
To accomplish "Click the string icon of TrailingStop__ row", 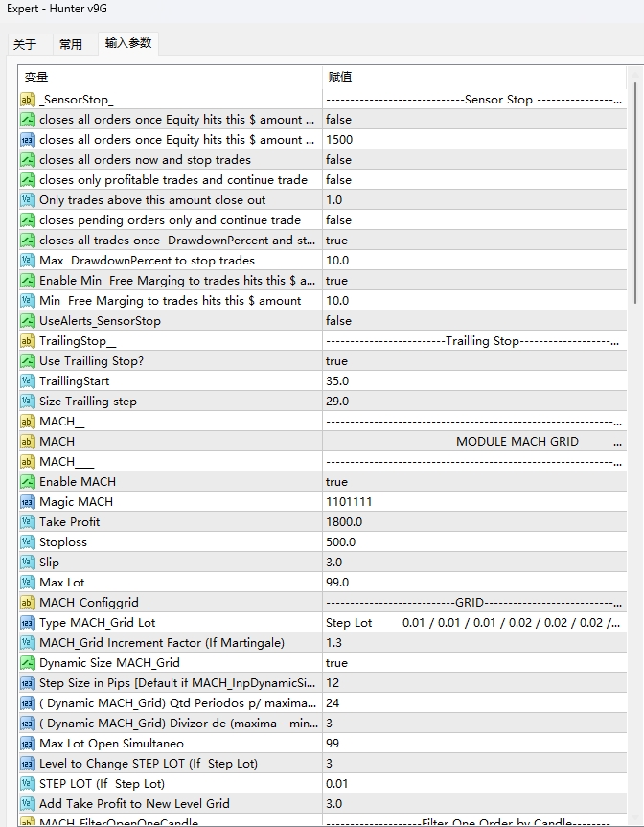I will coord(28,341).
